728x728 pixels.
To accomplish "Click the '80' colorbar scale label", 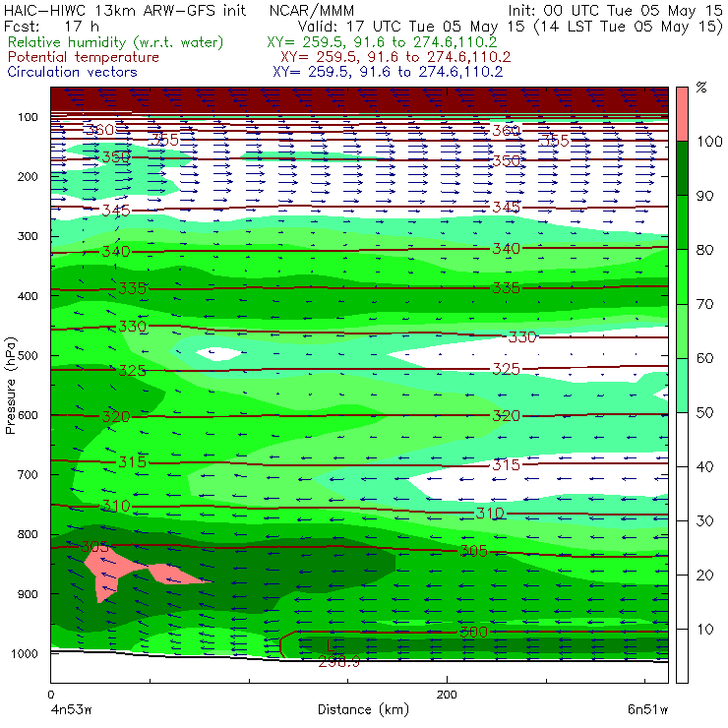I will tap(704, 250).
